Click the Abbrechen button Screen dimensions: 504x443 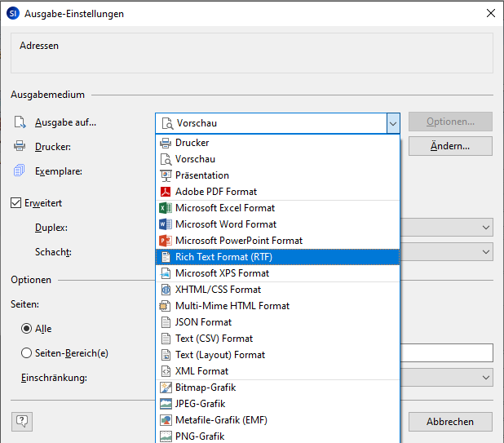[x=450, y=422]
